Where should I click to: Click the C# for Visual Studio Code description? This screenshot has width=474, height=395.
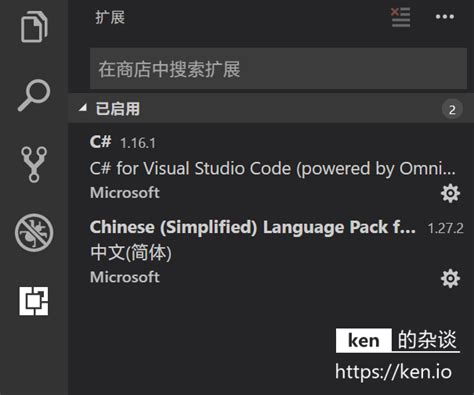tap(272, 168)
